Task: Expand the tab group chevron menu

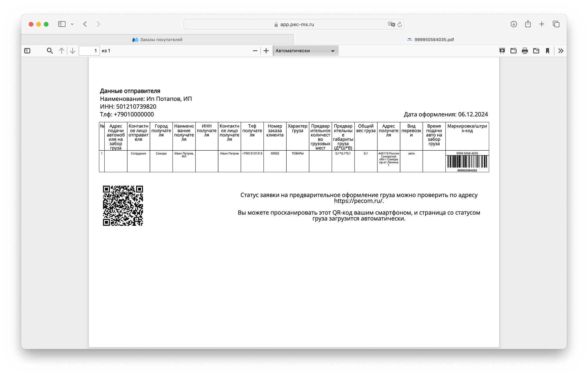Action: [72, 24]
